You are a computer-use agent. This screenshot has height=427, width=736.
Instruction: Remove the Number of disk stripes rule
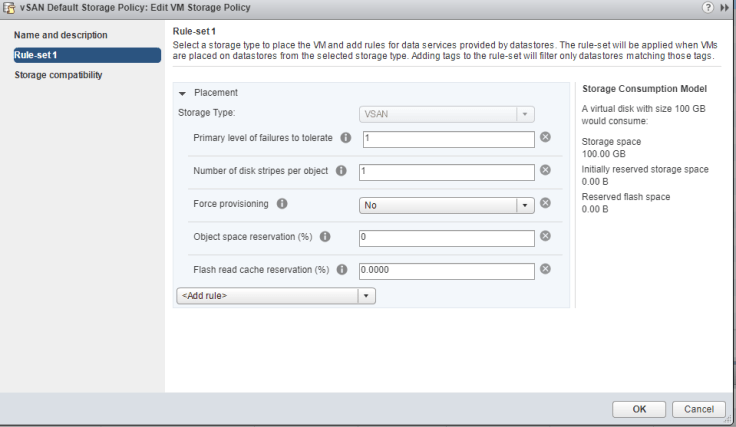point(546,171)
